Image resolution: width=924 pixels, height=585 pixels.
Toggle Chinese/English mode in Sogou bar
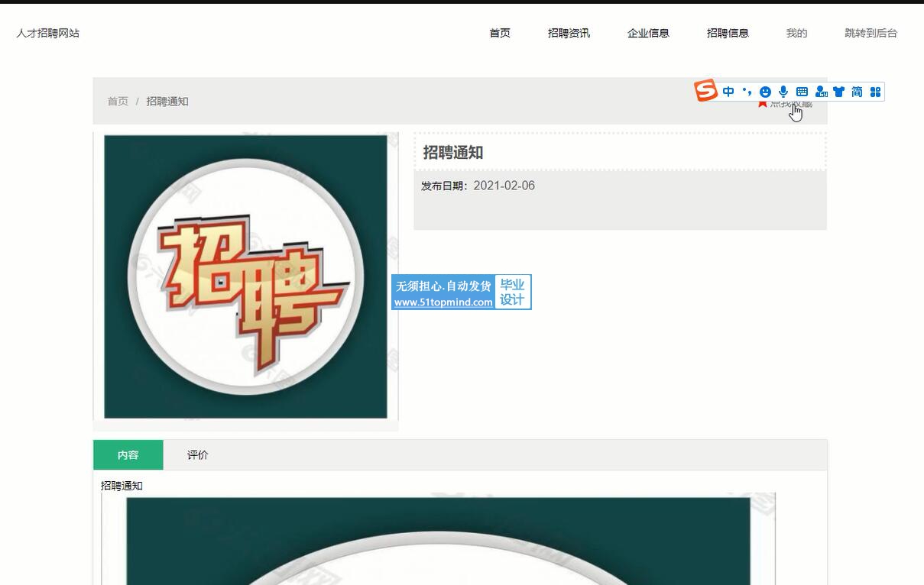click(x=728, y=92)
